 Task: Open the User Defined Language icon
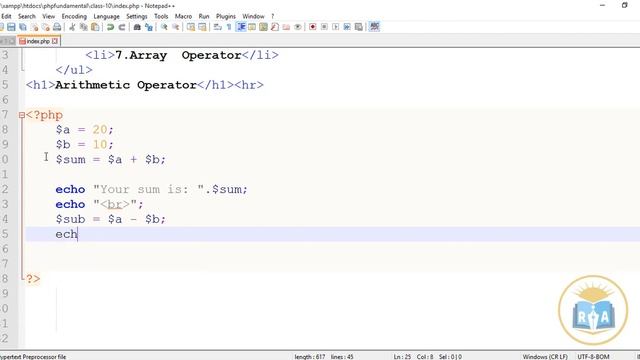(x=252, y=27)
